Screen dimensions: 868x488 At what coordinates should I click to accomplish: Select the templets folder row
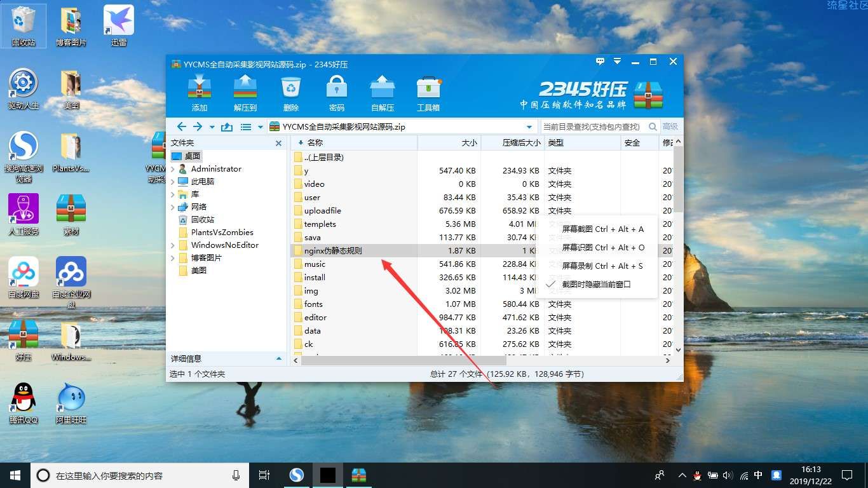[482, 224]
